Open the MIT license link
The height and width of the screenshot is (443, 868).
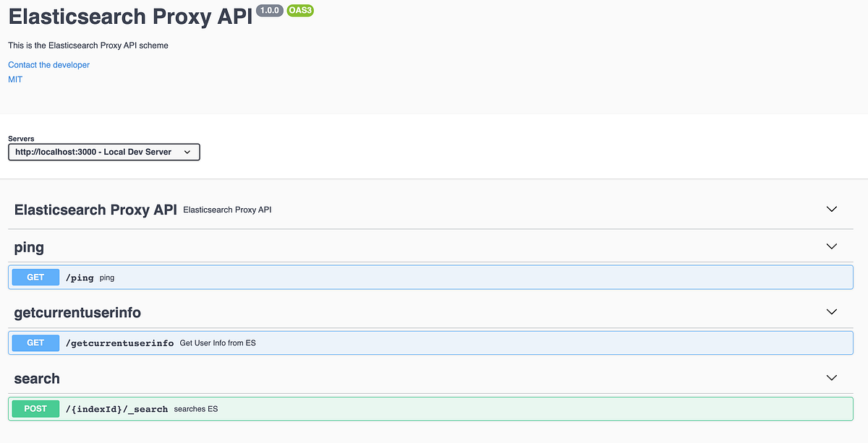coord(14,79)
